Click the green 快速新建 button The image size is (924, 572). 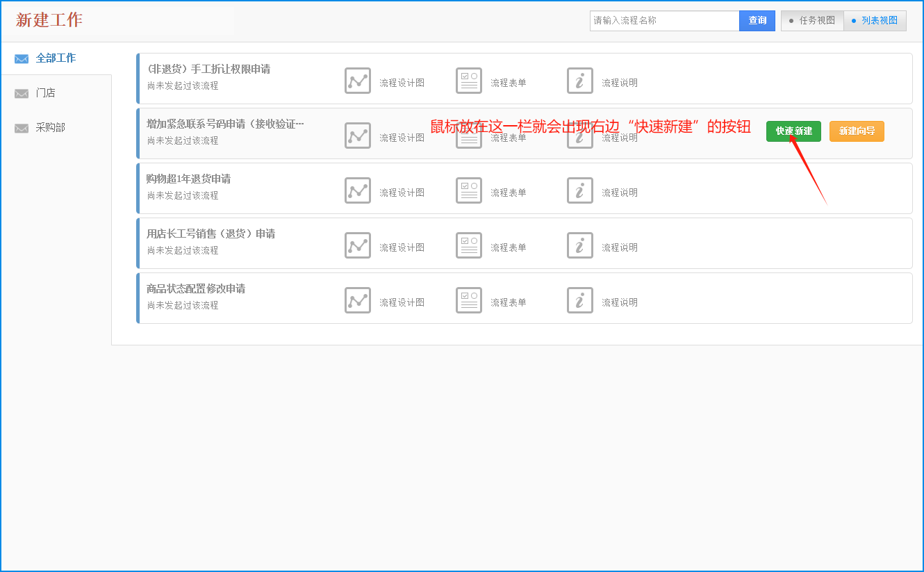click(x=793, y=131)
